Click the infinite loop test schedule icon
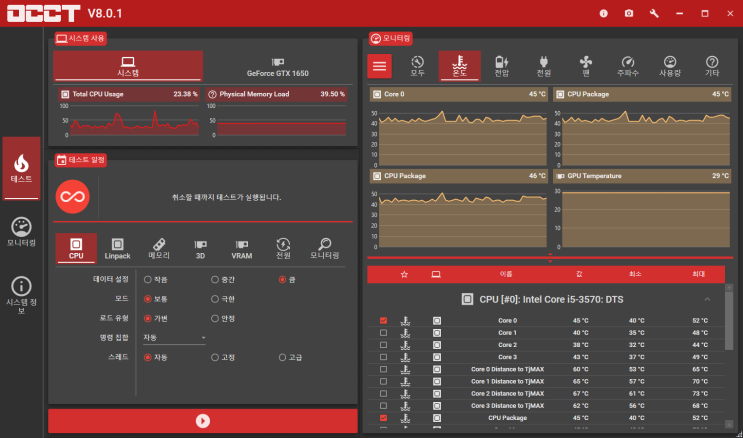 (x=72, y=196)
